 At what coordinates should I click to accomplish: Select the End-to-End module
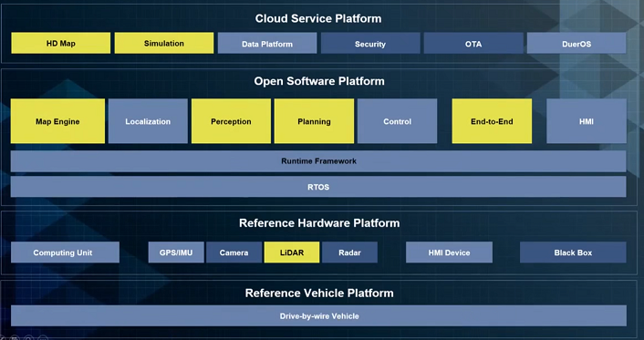pyautogui.click(x=492, y=121)
